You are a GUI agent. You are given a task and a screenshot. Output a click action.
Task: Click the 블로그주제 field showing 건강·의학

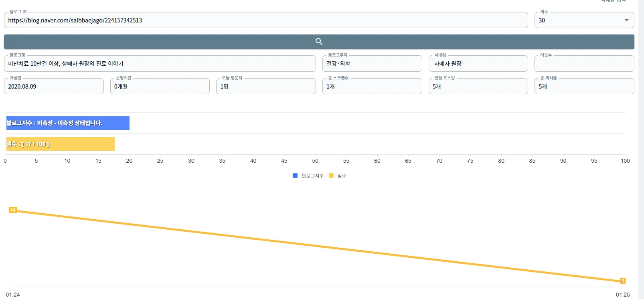pyautogui.click(x=372, y=64)
